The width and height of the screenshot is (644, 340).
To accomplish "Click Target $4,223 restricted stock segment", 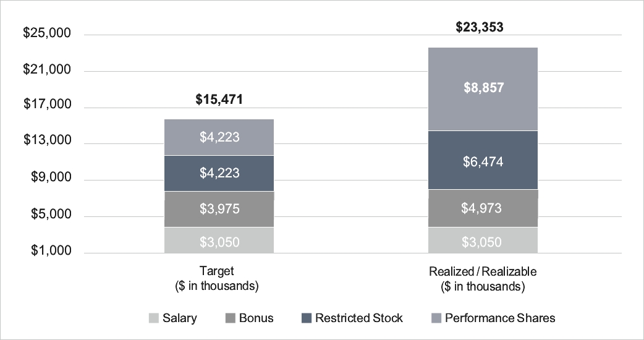I will click(219, 173).
